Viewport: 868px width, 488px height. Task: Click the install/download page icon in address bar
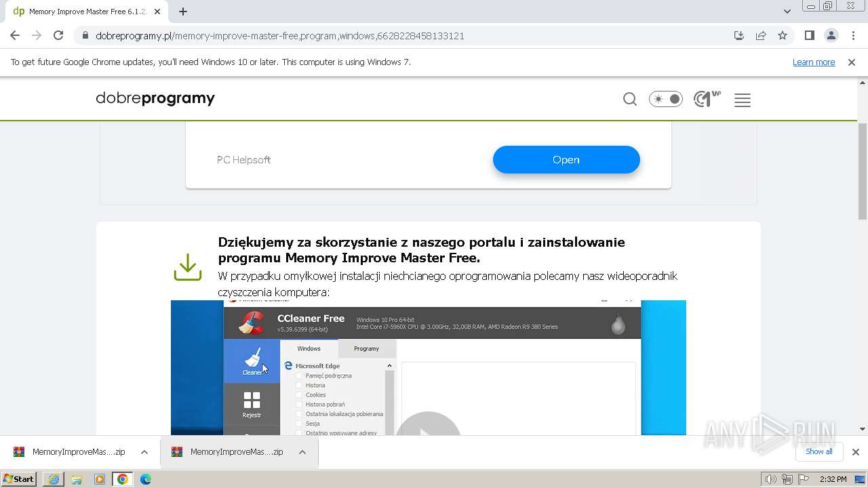click(739, 36)
